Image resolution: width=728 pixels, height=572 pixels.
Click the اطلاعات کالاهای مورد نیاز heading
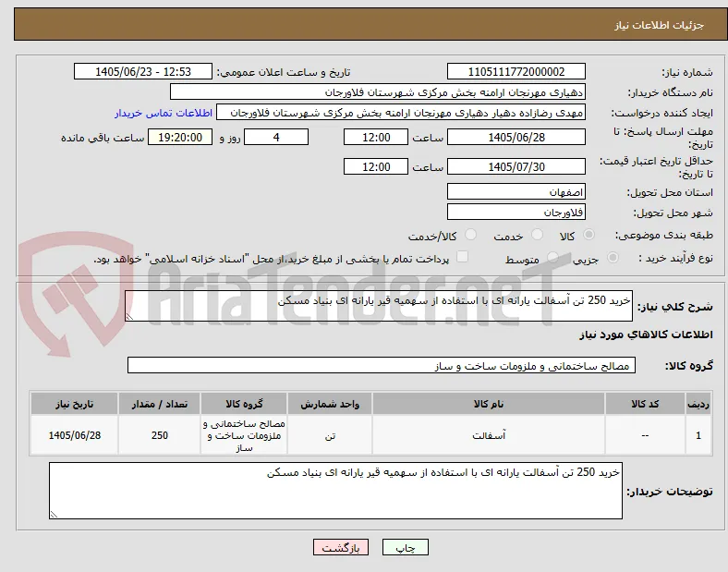pyautogui.click(x=646, y=335)
